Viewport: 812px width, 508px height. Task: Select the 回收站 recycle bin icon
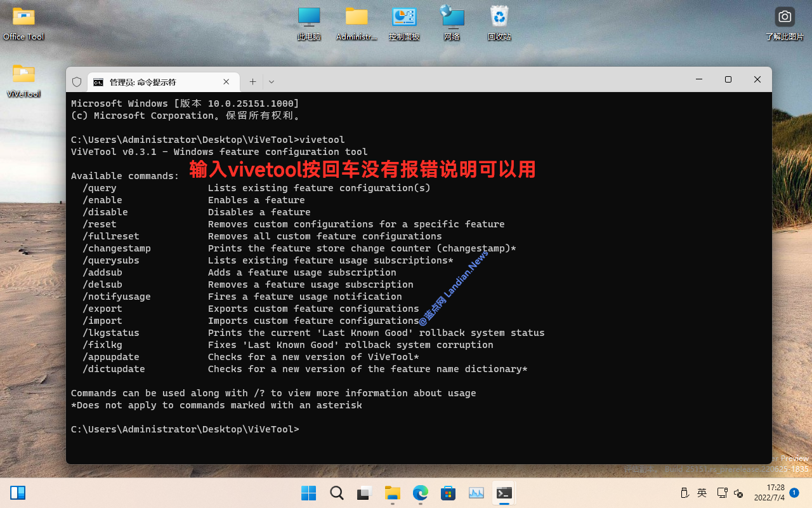(x=499, y=23)
